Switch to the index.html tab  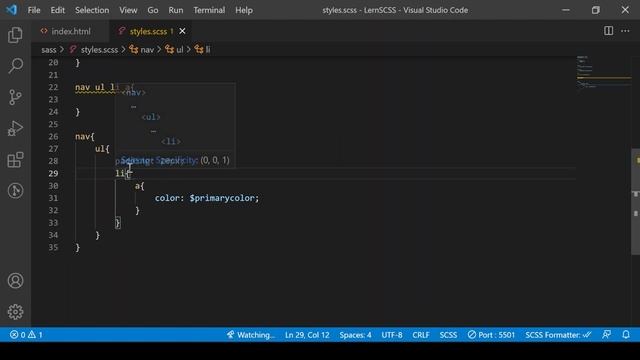[x=70, y=31]
